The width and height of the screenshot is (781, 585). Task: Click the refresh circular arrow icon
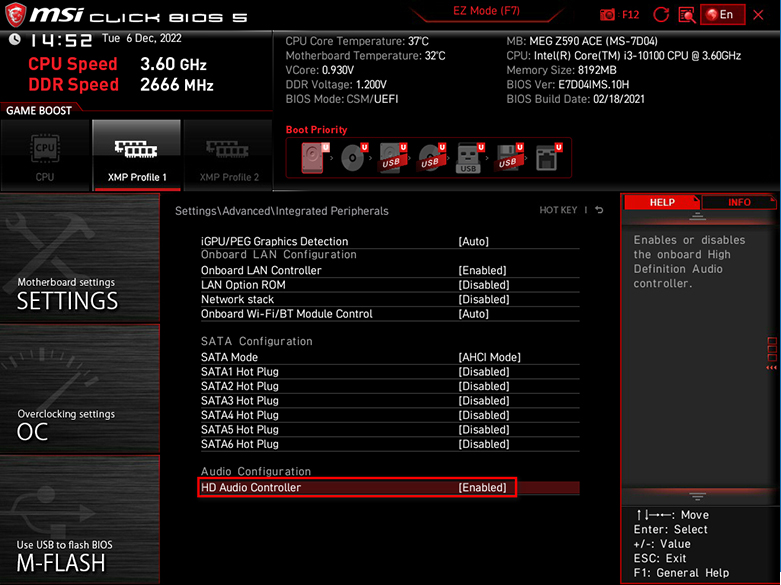(x=660, y=14)
